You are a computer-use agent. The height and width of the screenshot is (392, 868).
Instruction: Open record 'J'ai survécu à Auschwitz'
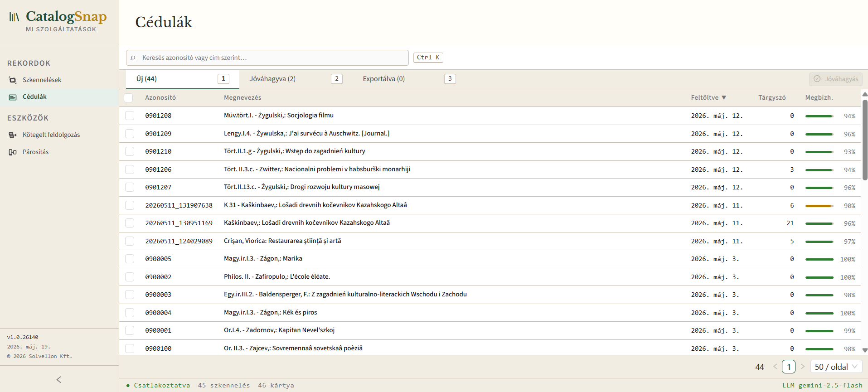(307, 133)
